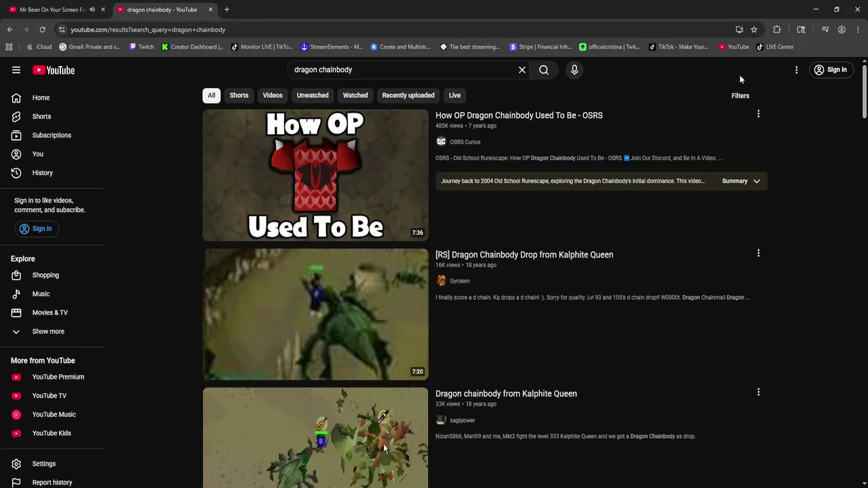Go back with the browser back arrow
Screen dimensions: 868x488
pos(9,30)
